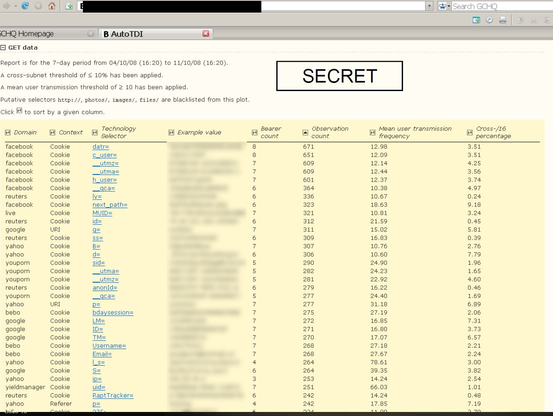Open the yieldmanager uid= selector link

click(x=99, y=387)
